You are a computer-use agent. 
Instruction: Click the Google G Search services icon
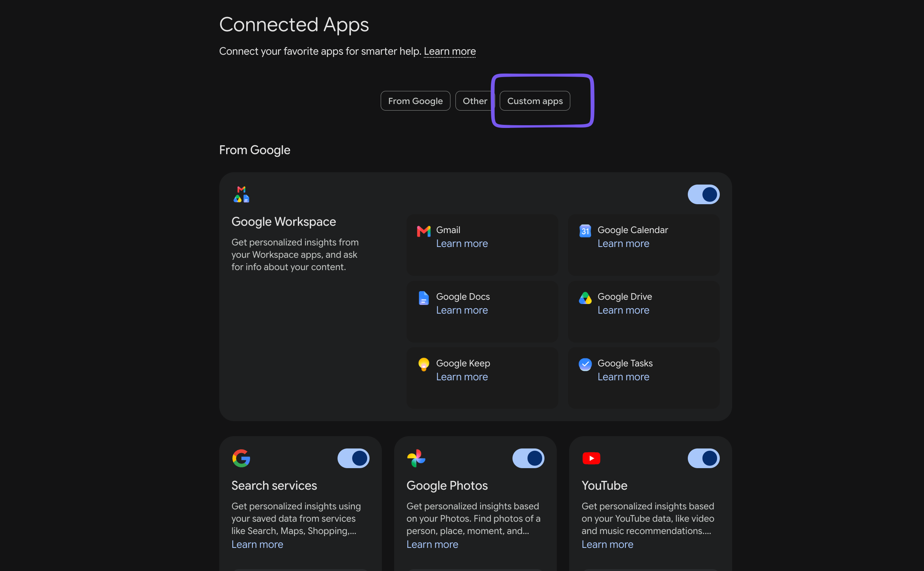click(x=241, y=458)
